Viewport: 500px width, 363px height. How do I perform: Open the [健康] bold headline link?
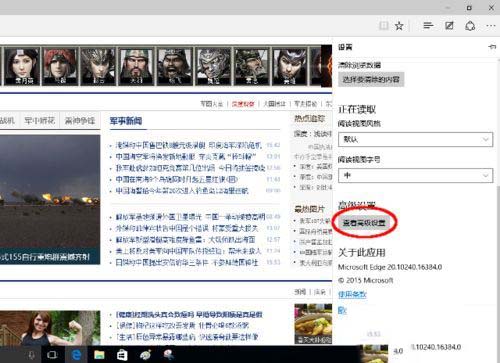(189, 314)
